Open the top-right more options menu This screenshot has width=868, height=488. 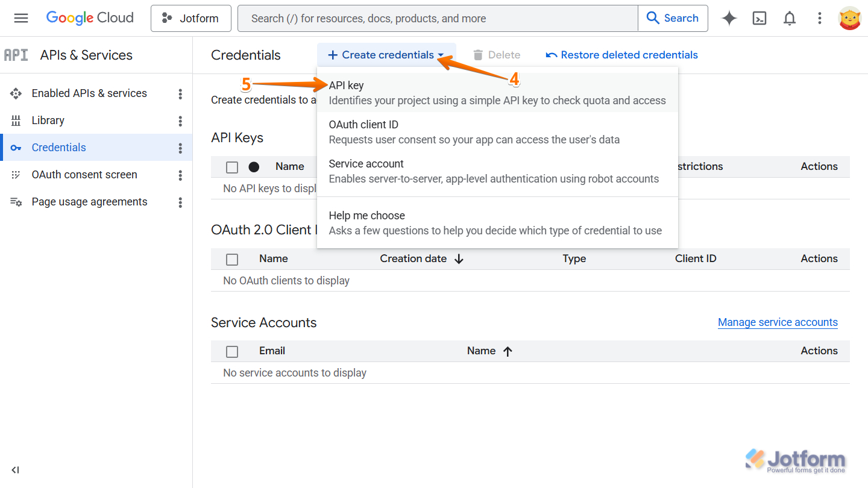click(x=819, y=18)
